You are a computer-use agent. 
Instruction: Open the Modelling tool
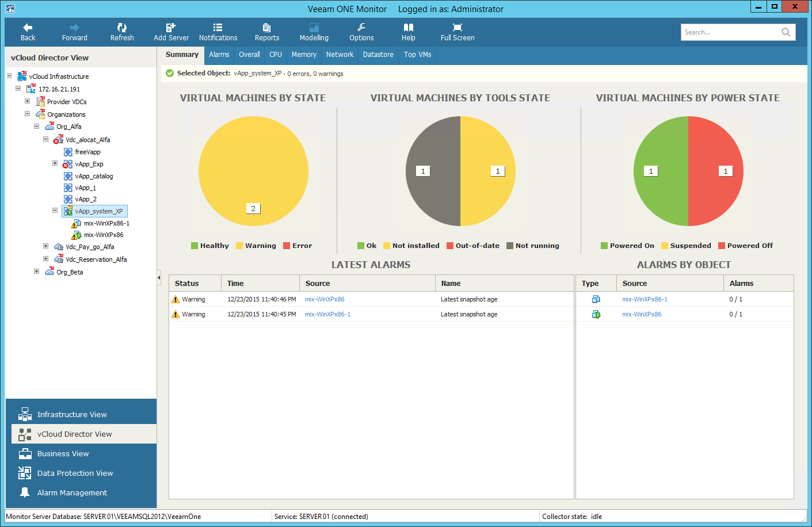[x=314, y=32]
